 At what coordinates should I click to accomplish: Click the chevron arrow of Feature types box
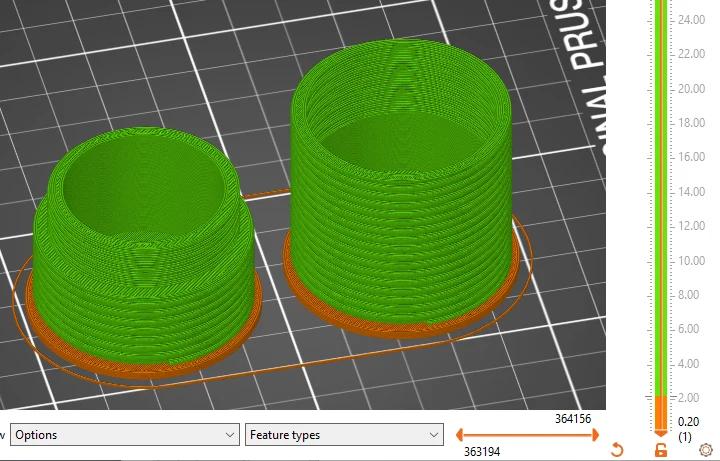click(x=433, y=435)
